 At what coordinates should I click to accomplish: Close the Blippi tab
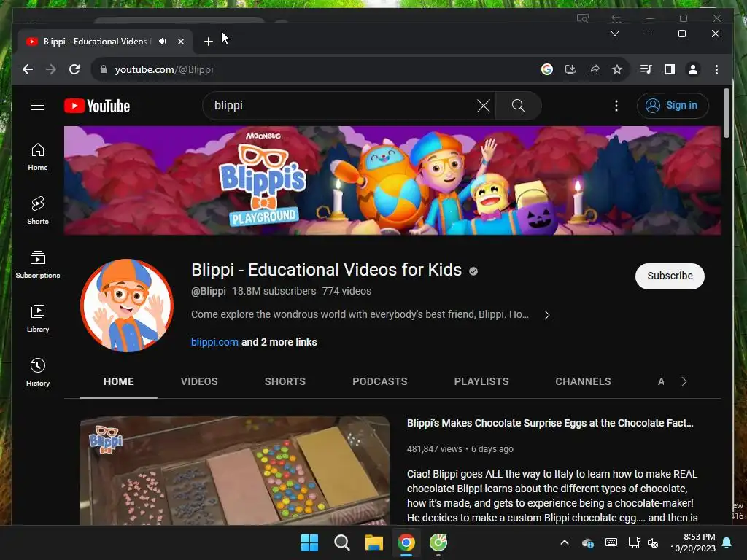click(x=181, y=42)
